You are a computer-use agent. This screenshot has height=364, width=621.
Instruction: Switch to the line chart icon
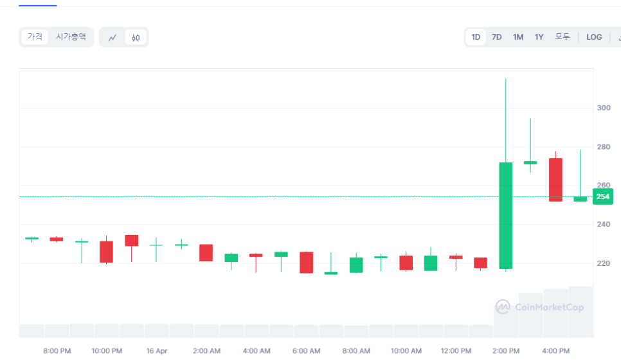[x=113, y=38]
